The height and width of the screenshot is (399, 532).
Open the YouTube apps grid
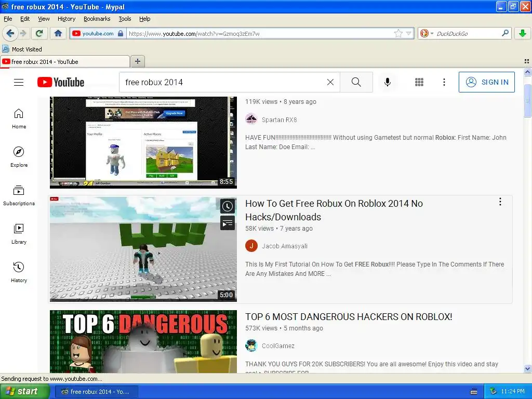pos(419,82)
